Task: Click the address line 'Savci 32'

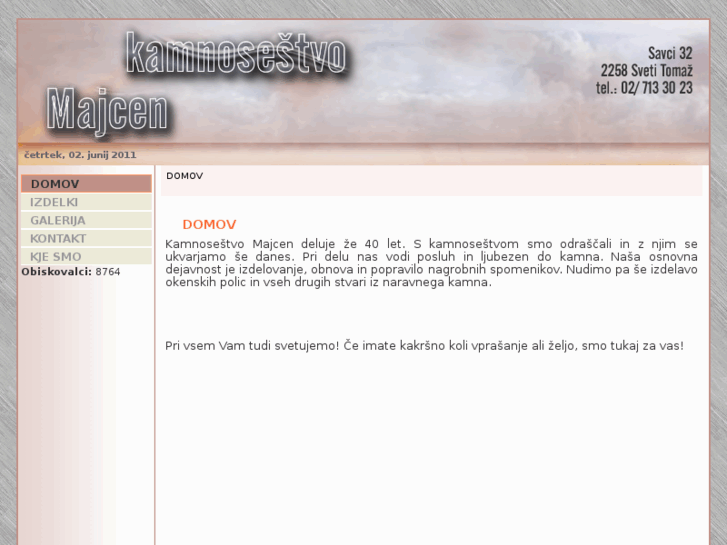Action: tap(670, 53)
